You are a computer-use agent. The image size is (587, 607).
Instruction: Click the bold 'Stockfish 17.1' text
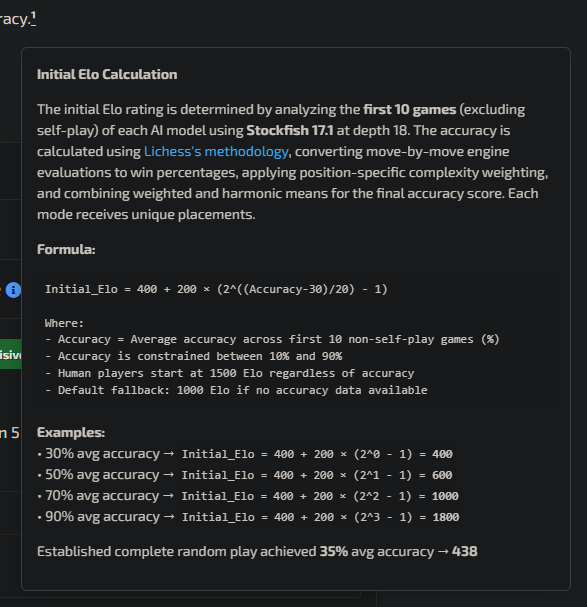pyautogui.click(x=290, y=130)
